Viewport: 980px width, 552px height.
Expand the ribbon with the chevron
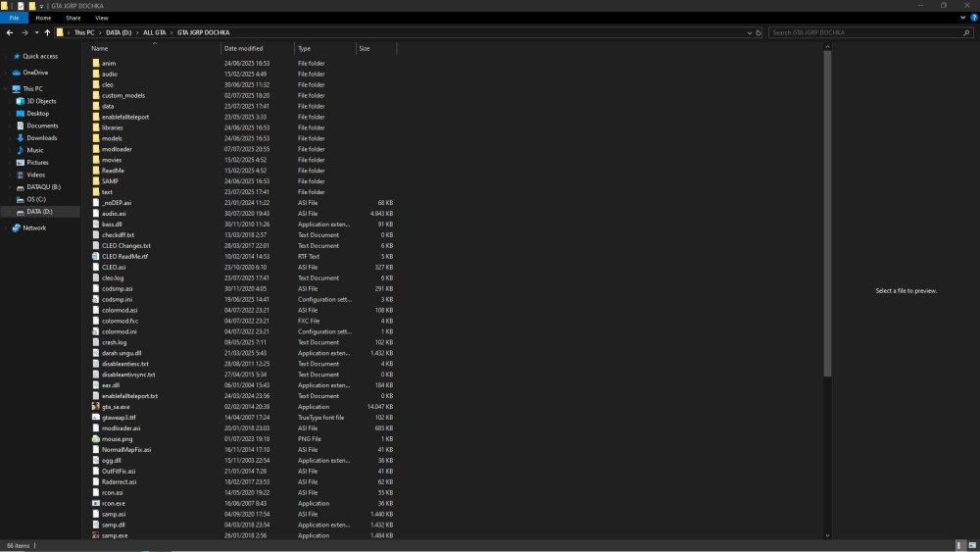[x=962, y=18]
